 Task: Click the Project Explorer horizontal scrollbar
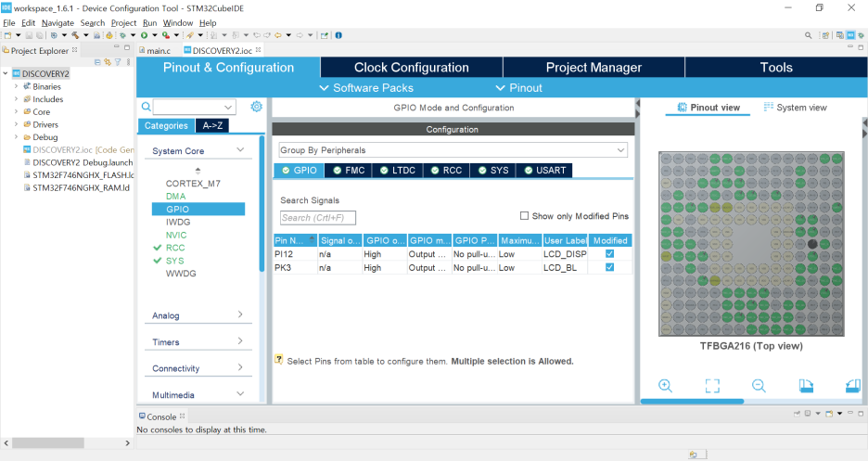point(48,443)
